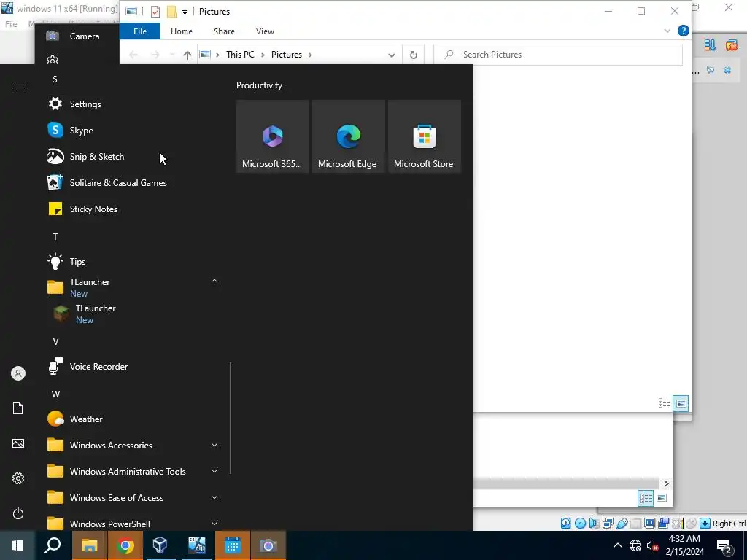Image resolution: width=747 pixels, height=560 pixels.
Task: Click the Productivity group heading
Action: 259,85
